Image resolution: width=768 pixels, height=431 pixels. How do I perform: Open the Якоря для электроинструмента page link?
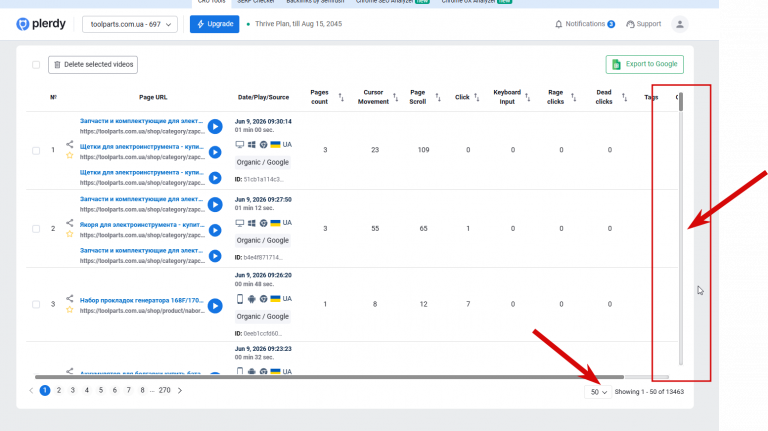tap(142, 225)
